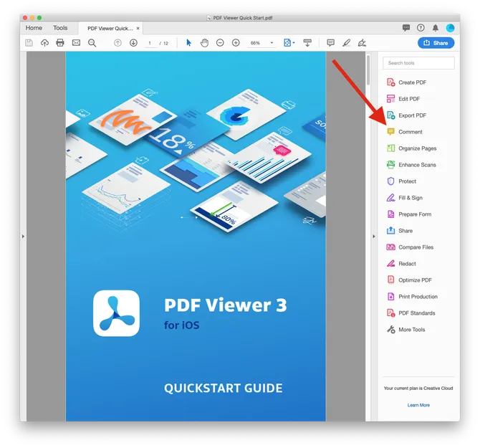Send file by email envelope icon
The image size is (480, 448).
point(76,43)
